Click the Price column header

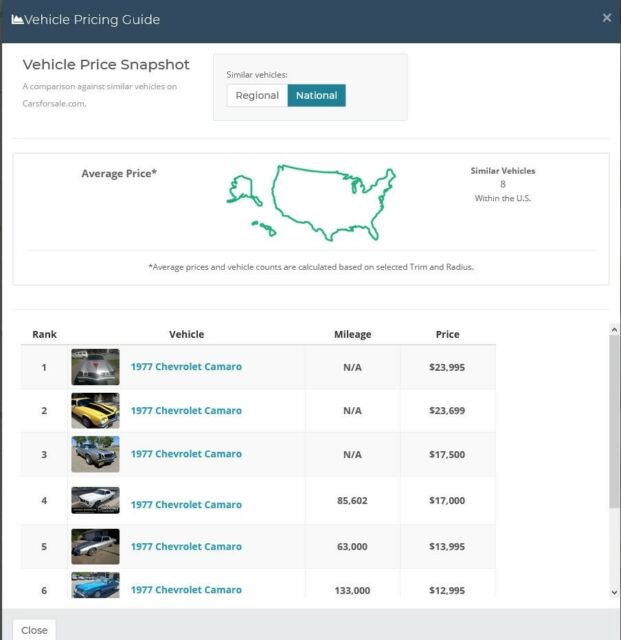pyautogui.click(x=447, y=334)
